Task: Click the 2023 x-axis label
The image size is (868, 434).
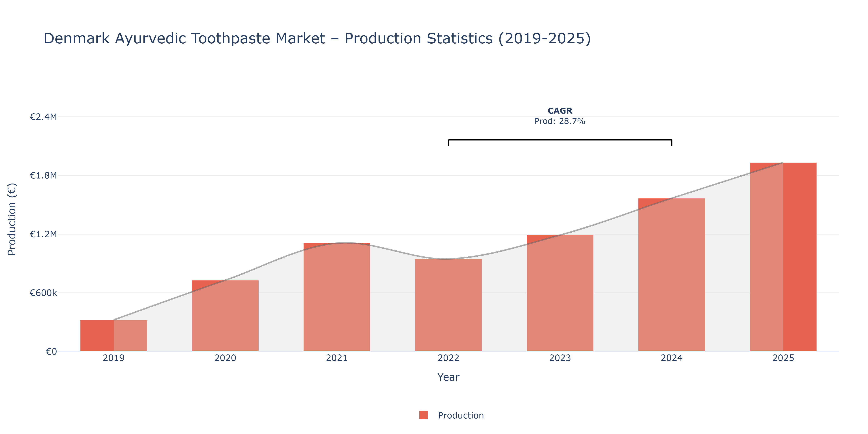Action: pyautogui.click(x=560, y=358)
